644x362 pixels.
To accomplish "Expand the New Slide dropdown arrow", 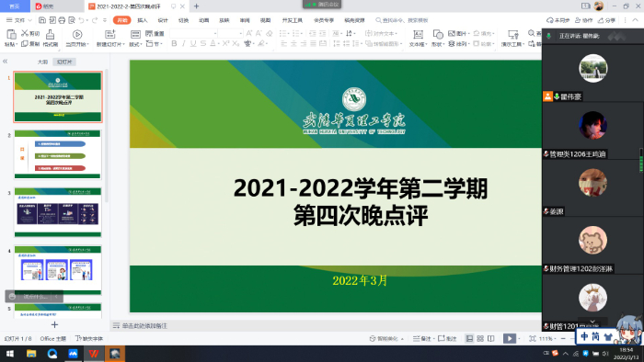I will [123, 44].
